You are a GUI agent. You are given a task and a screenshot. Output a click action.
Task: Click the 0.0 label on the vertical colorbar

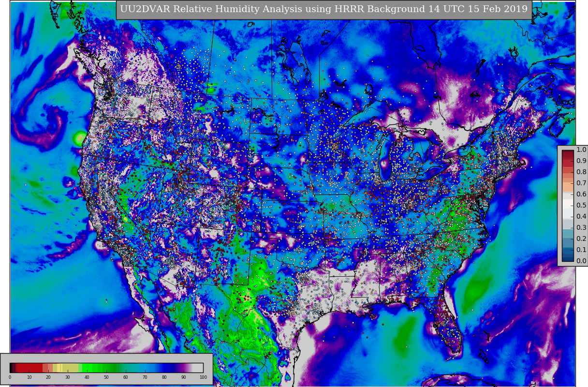tap(581, 261)
